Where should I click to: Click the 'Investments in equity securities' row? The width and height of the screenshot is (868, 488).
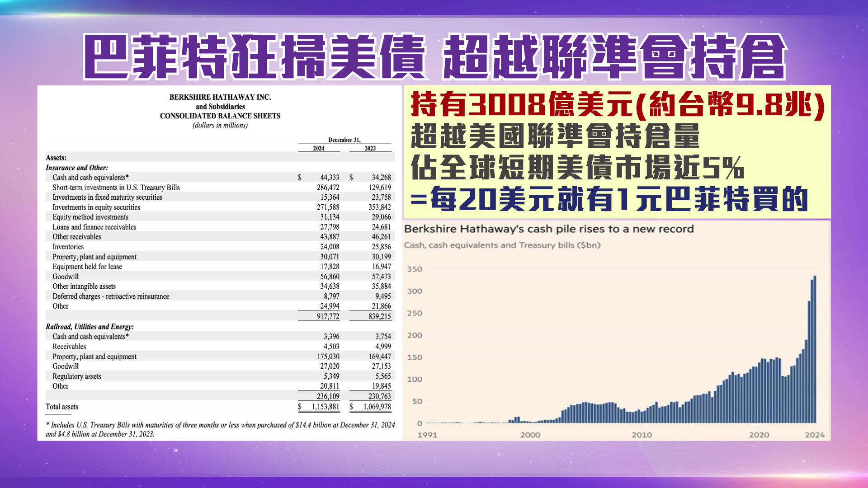(x=96, y=207)
